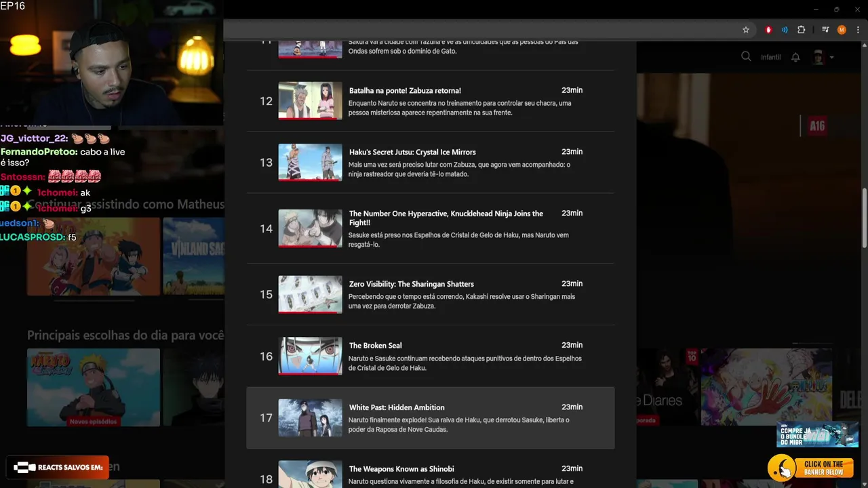Play episode 12 thumbnail
The image size is (868, 488).
pos(310,101)
